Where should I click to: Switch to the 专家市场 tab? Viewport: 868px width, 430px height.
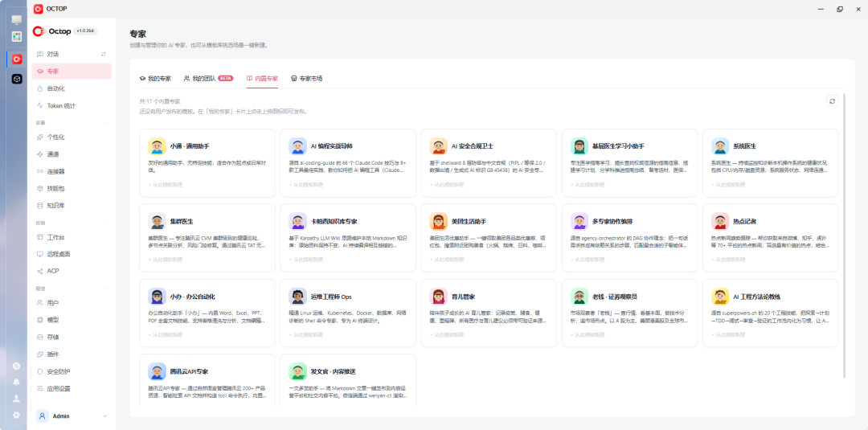coord(307,79)
